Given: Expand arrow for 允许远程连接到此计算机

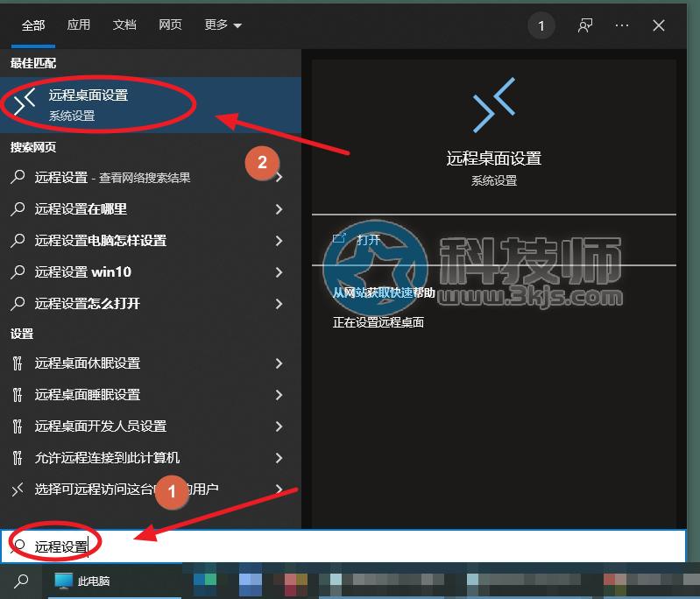Looking at the screenshot, I should [279, 458].
